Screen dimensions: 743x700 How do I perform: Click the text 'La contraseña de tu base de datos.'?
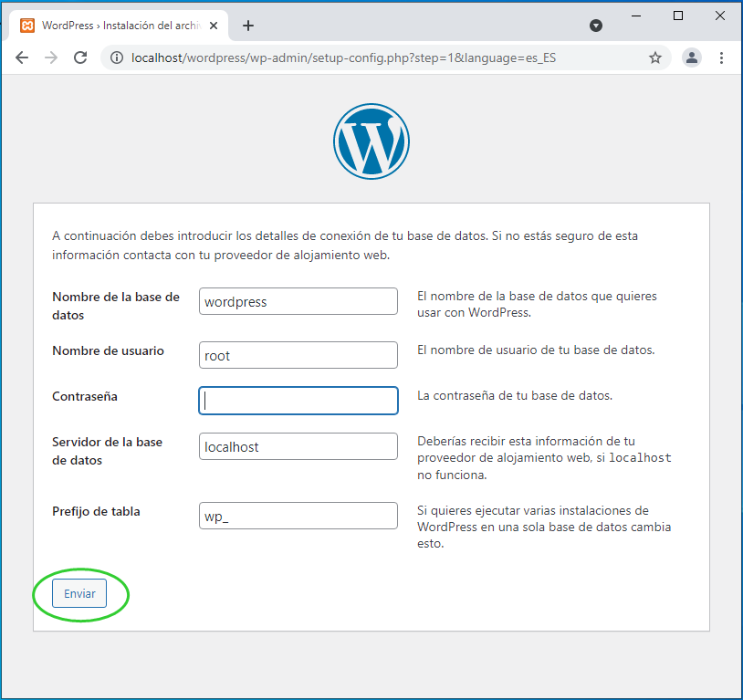click(515, 395)
